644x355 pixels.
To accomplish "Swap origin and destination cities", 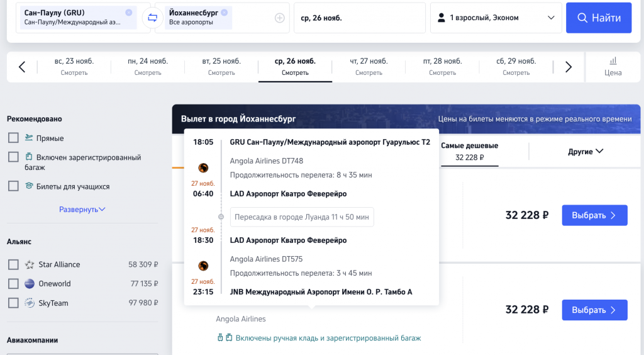I will click(x=152, y=18).
